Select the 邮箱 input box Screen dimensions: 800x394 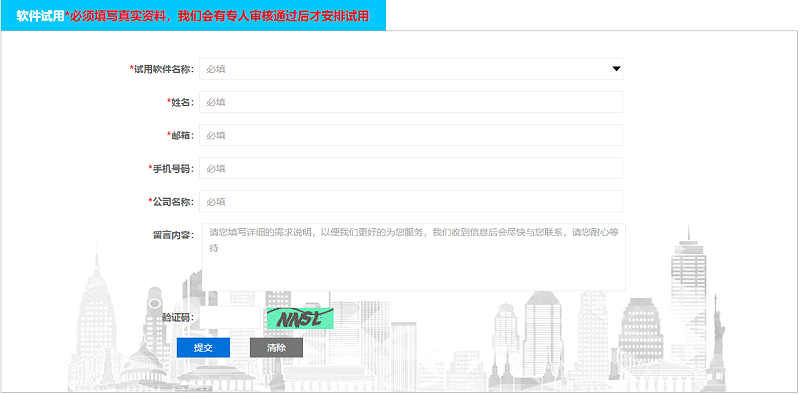click(x=411, y=135)
